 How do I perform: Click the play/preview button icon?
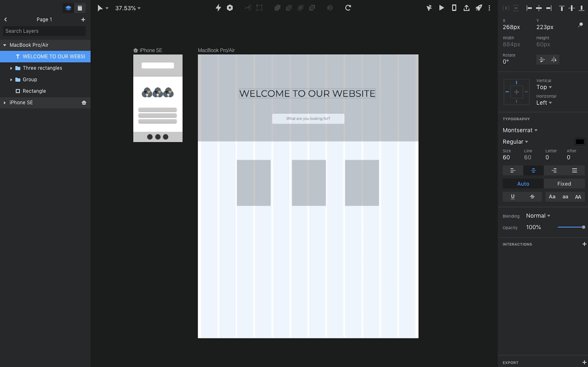[441, 8]
